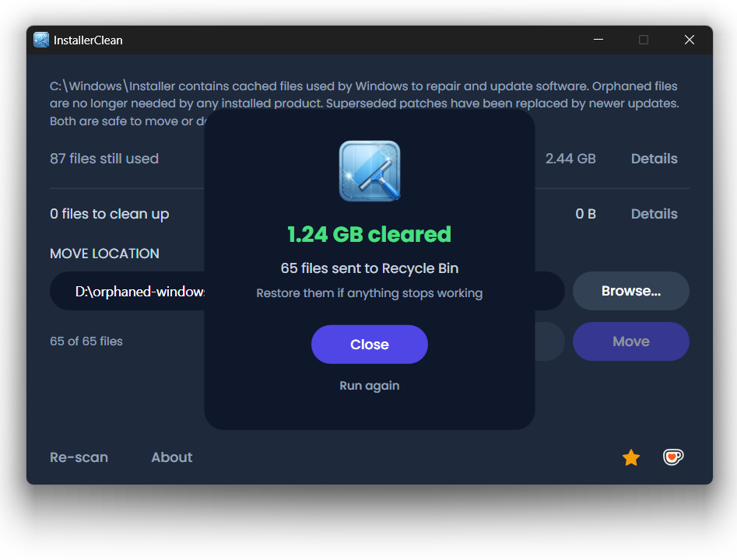Click the coffee cup donate icon
Image resolution: width=737 pixels, height=560 pixels.
tap(673, 457)
